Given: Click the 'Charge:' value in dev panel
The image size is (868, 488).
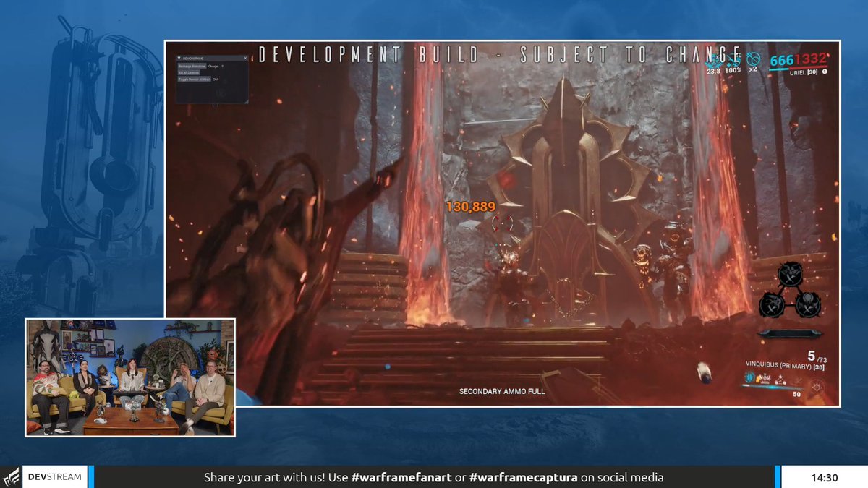Looking at the screenshot, I should click(x=216, y=66).
